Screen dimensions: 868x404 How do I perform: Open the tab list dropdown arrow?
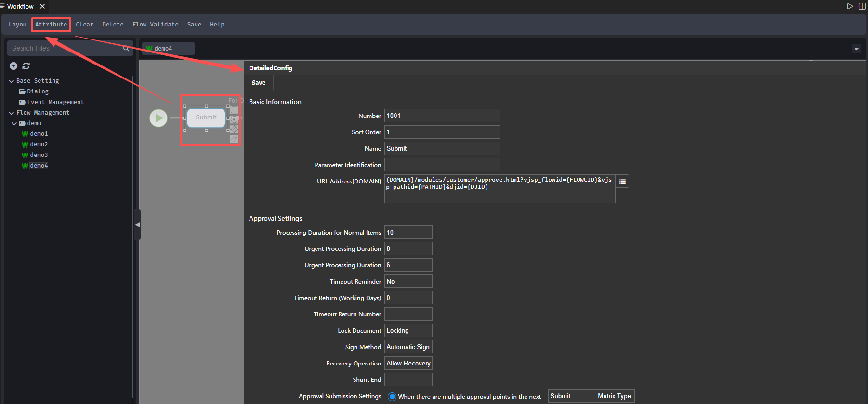(856, 49)
